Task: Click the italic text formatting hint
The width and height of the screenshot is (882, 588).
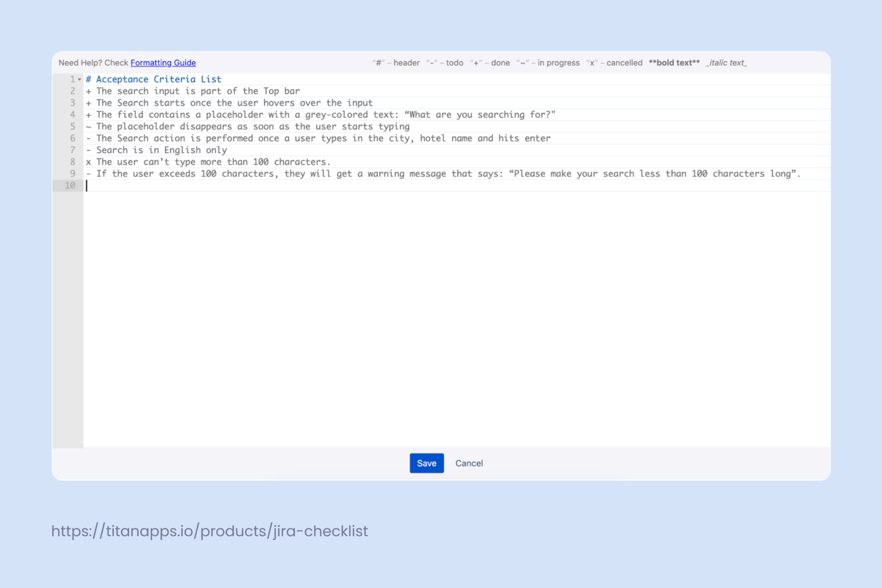Action: coord(727,62)
